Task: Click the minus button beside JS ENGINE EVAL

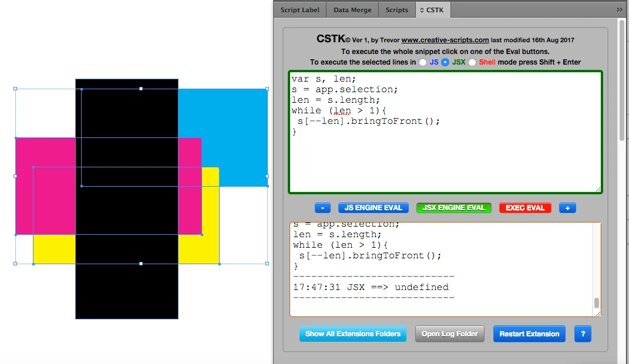Action: pyautogui.click(x=322, y=208)
